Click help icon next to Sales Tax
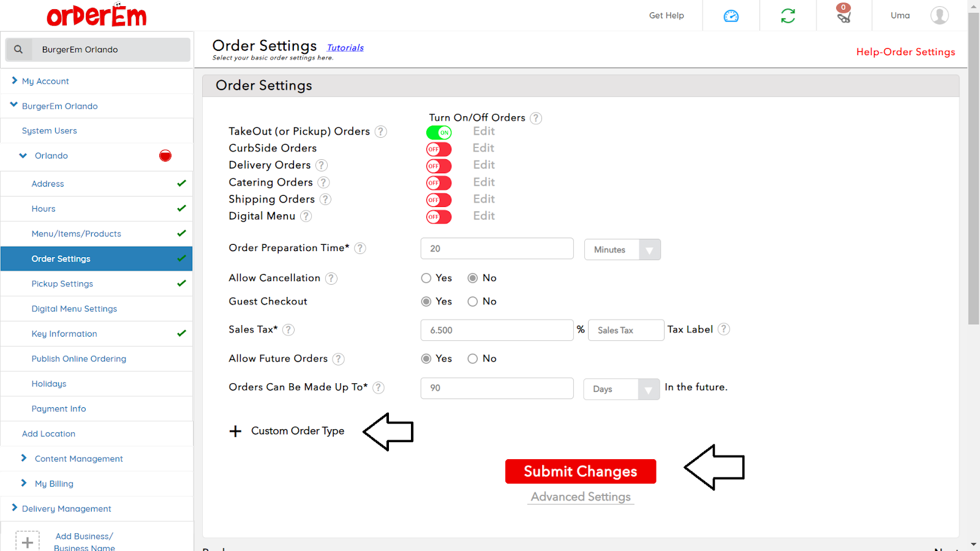 288,330
